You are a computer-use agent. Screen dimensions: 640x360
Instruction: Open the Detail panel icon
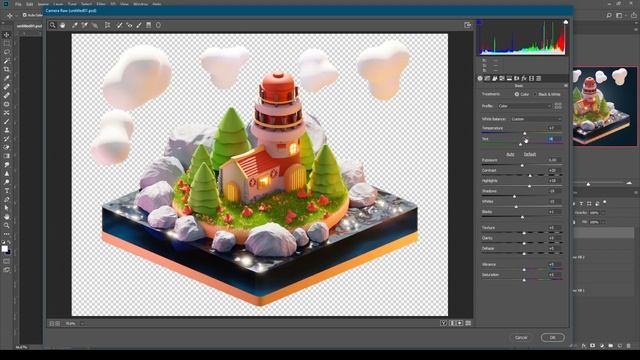coord(495,78)
